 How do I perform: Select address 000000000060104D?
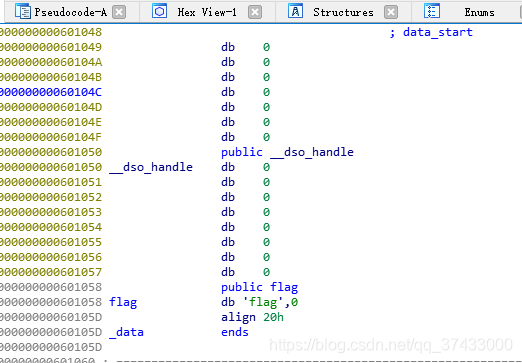pos(51,107)
